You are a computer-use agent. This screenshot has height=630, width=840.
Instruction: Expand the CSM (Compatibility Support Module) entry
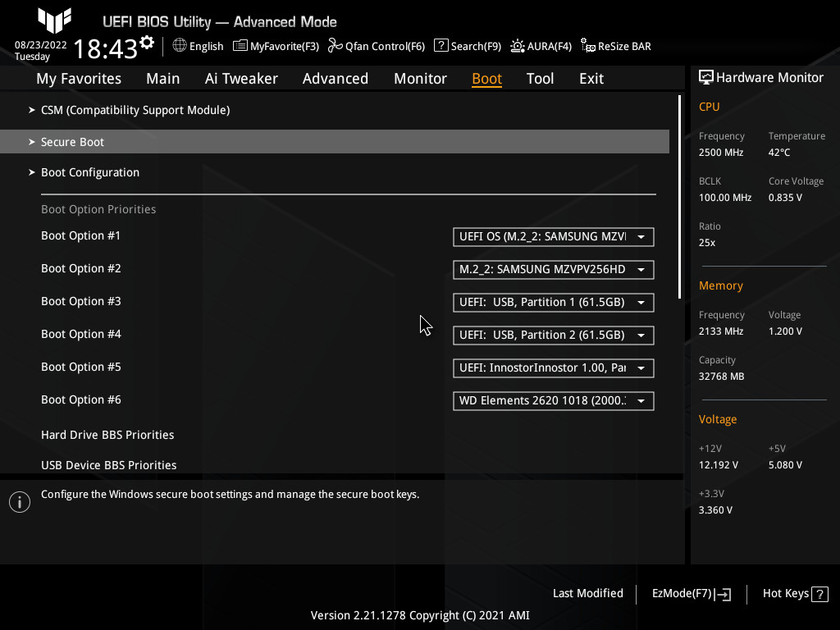135,109
